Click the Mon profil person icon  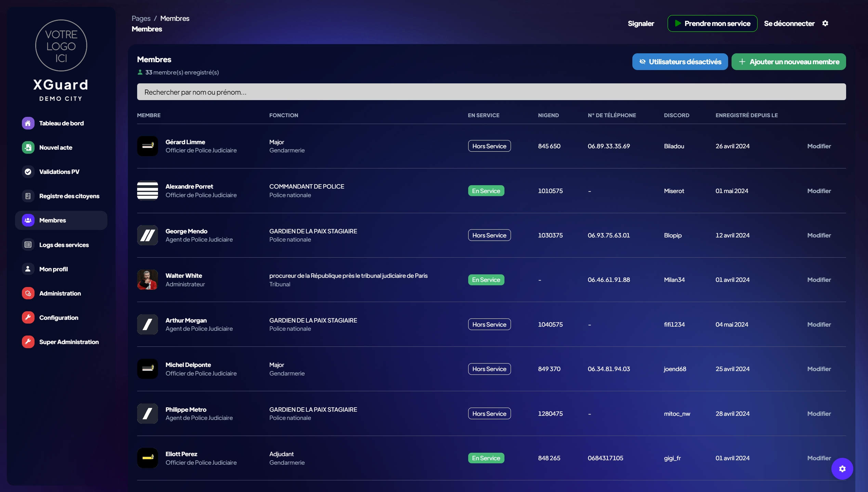point(28,269)
